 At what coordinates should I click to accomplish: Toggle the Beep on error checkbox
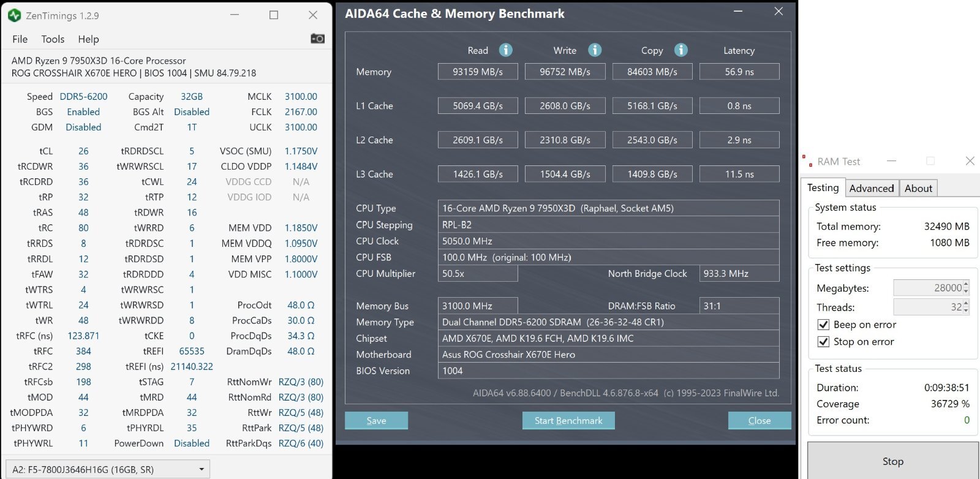824,325
